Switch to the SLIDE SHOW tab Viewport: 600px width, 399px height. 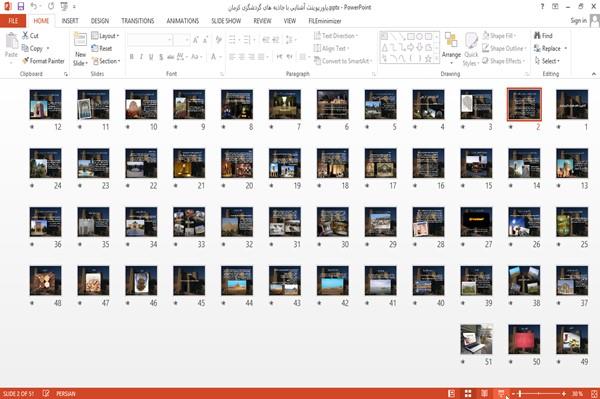coord(226,21)
